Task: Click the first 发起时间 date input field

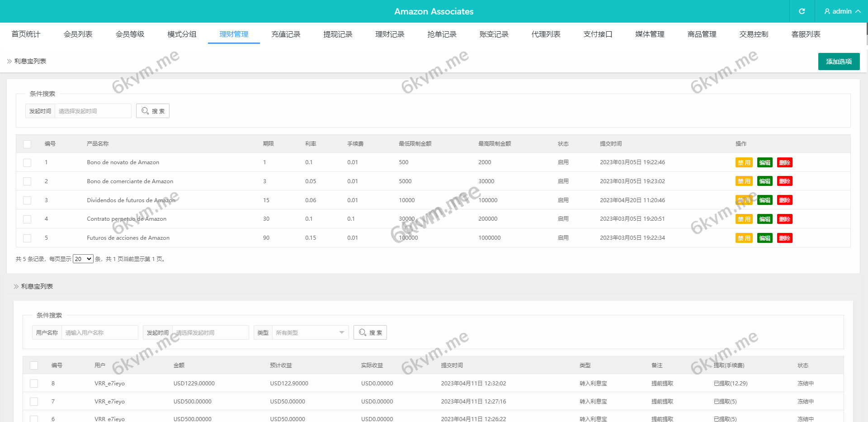Action: 93,111
